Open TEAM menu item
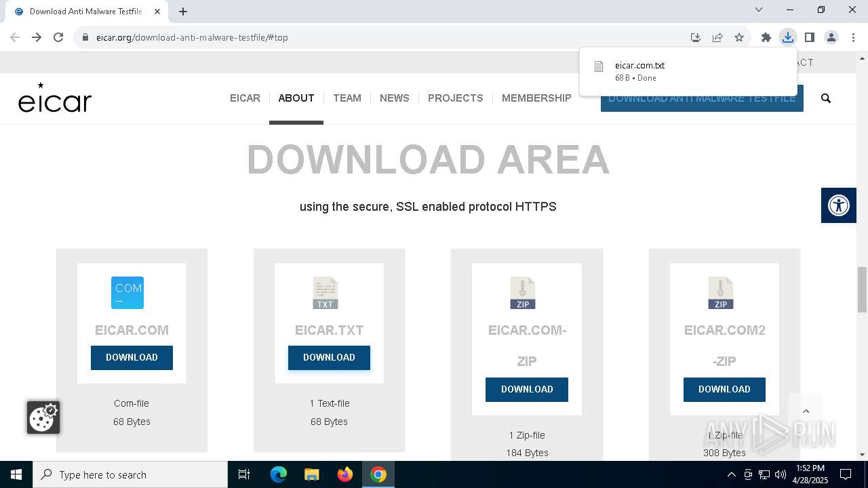Viewport: 868px width, 488px height. pyautogui.click(x=347, y=98)
